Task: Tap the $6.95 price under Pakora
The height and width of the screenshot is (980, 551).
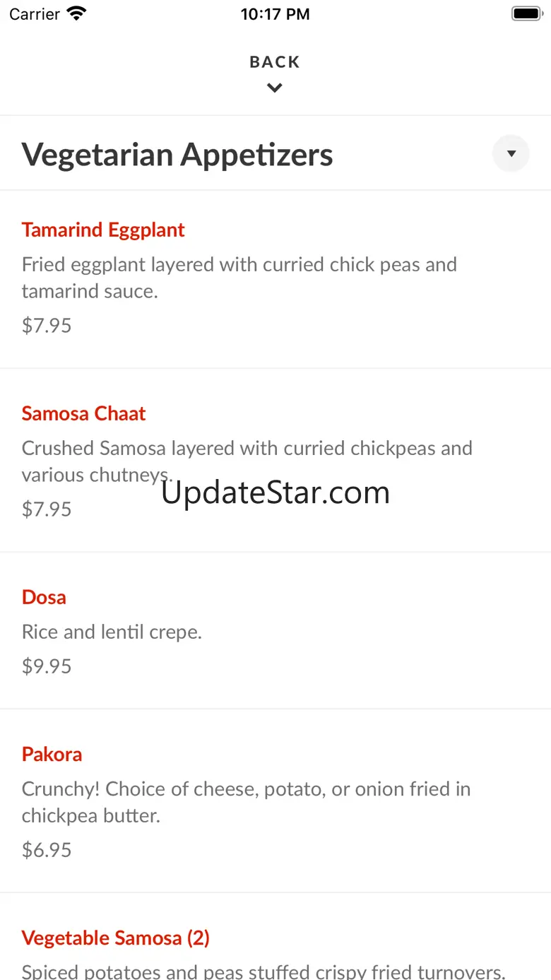Action: (x=47, y=850)
